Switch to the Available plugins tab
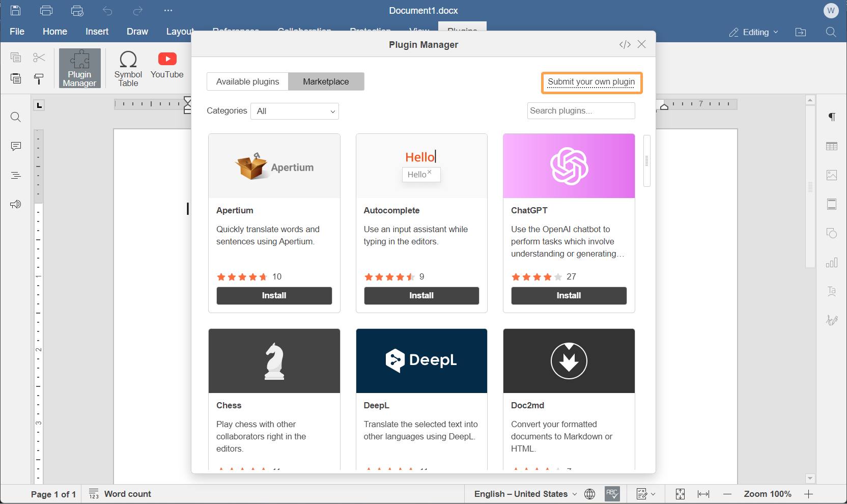 click(x=248, y=81)
